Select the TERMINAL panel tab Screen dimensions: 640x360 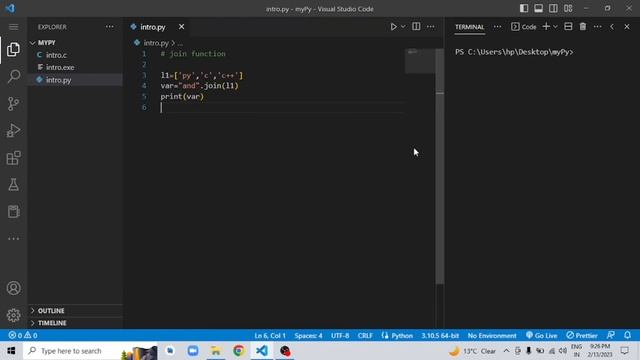[469, 27]
